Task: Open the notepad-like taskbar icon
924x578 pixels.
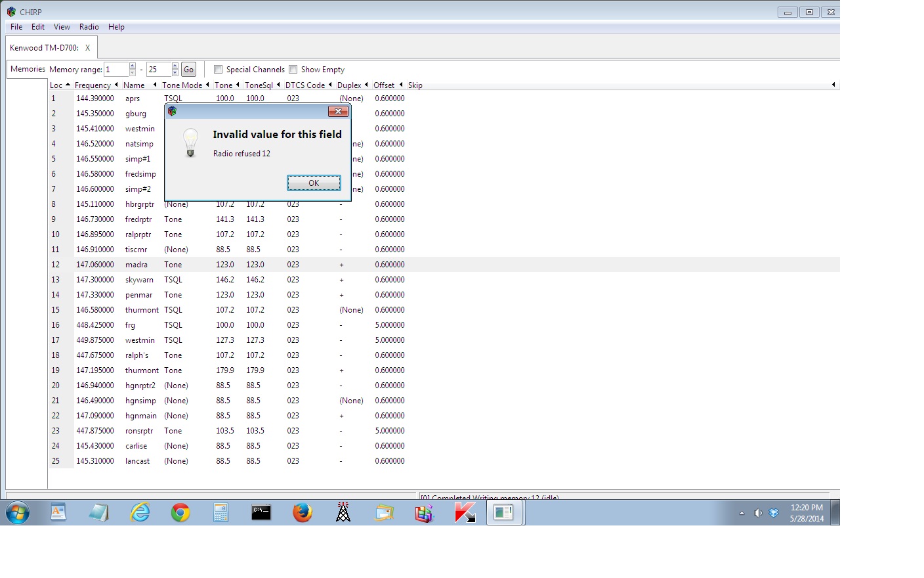Action: pyautogui.click(x=99, y=512)
